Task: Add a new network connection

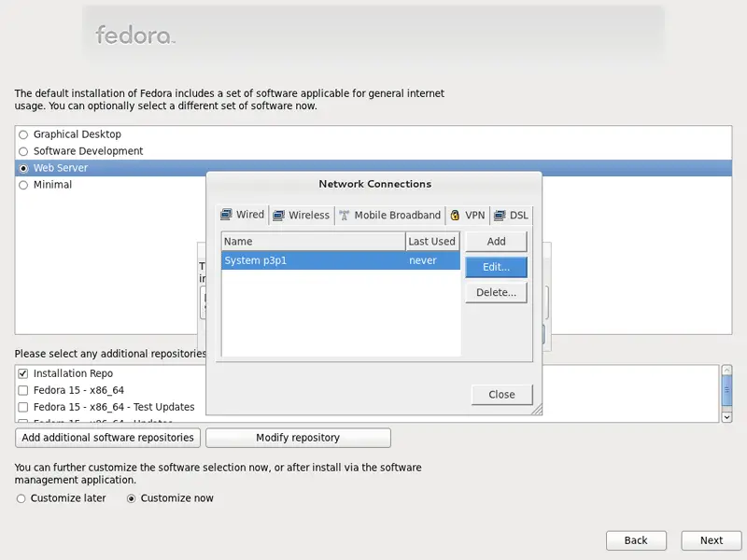Action: point(497,242)
